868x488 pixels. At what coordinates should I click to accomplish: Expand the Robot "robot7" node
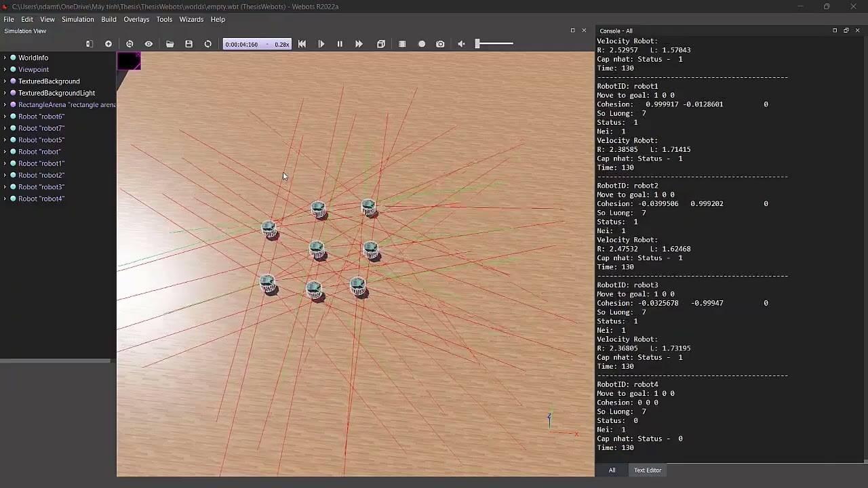point(5,128)
